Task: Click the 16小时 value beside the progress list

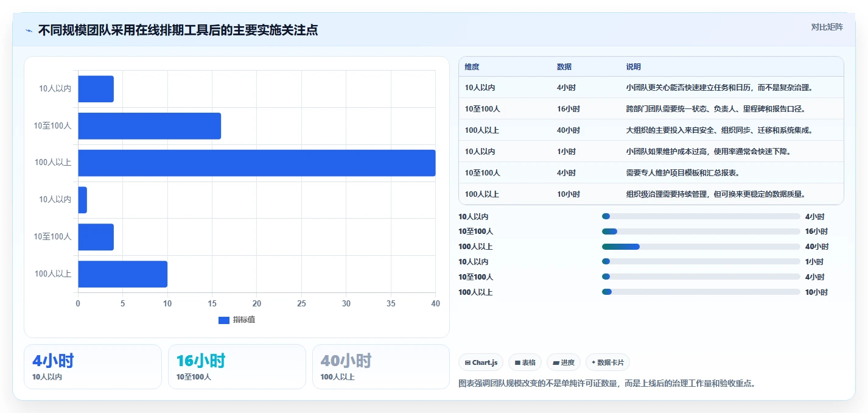Action: [817, 231]
